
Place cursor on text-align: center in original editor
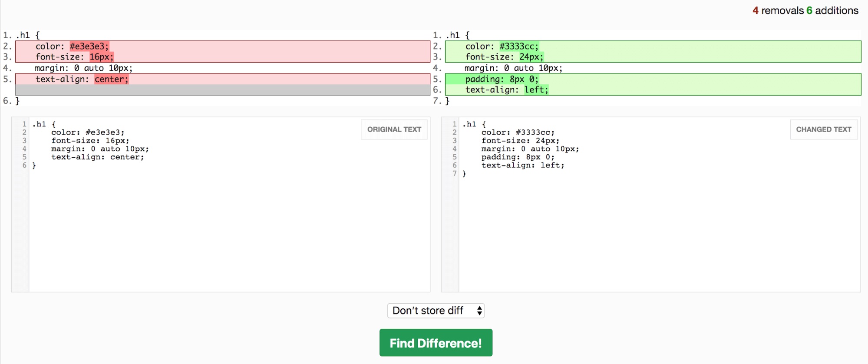click(97, 157)
